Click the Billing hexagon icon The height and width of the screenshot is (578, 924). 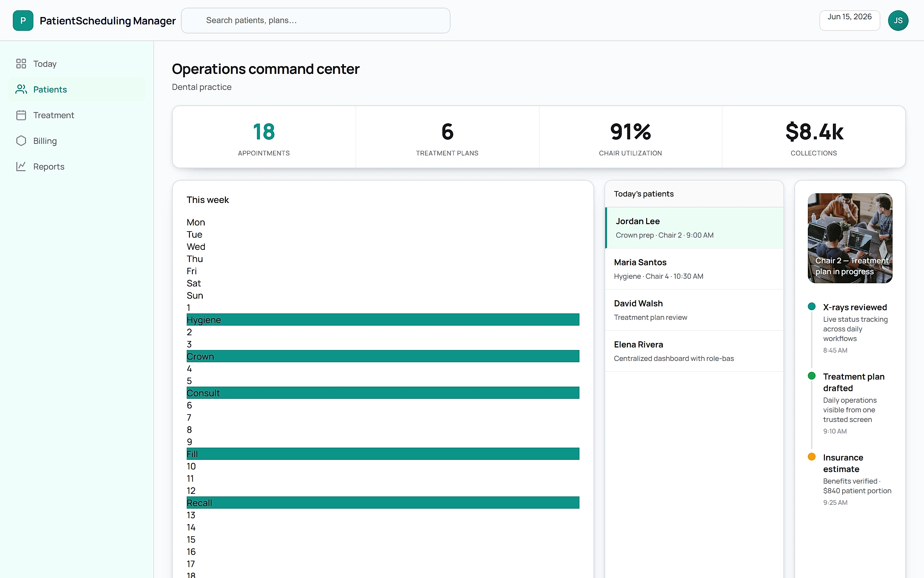[x=21, y=141]
